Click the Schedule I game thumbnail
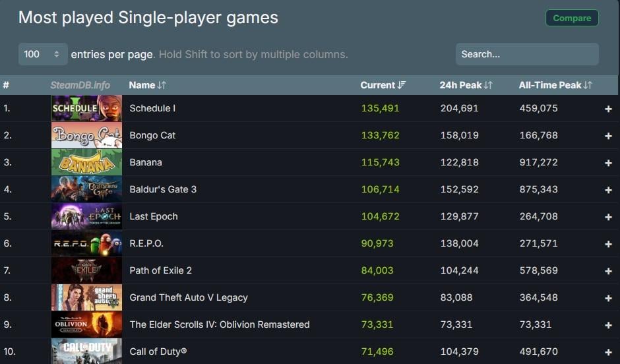 (86, 108)
